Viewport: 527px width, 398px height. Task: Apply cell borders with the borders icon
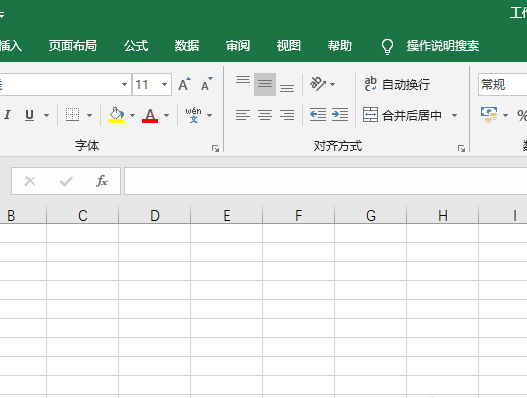[72, 115]
